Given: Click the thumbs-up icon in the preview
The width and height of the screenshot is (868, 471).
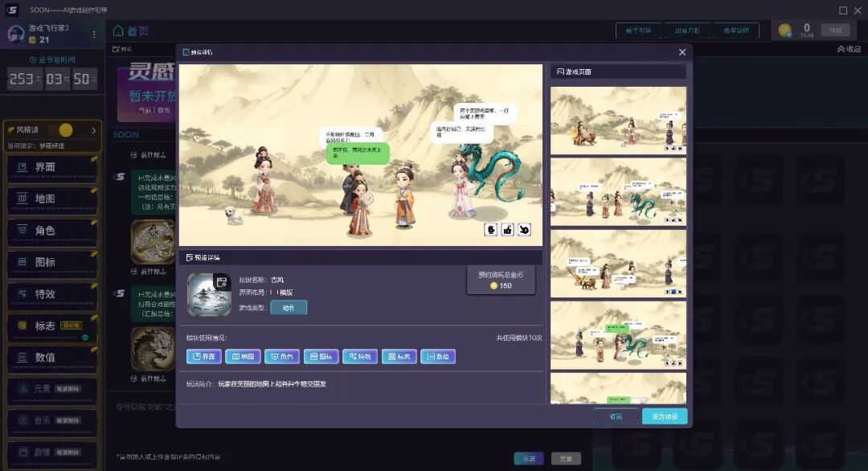Looking at the screenshot, I should pos(508,230).
